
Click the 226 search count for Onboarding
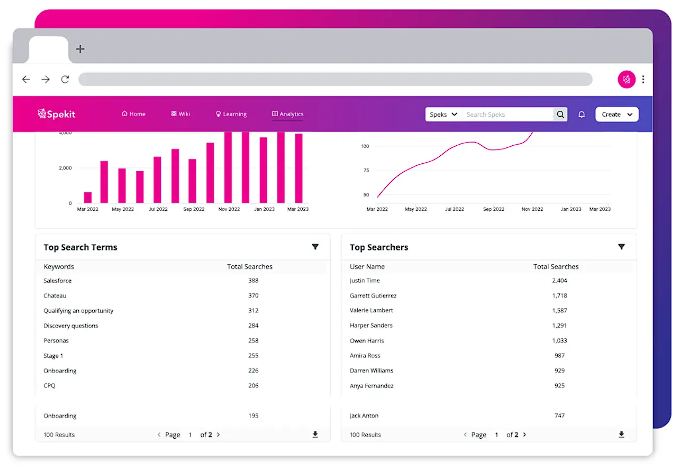pos(253,371)
